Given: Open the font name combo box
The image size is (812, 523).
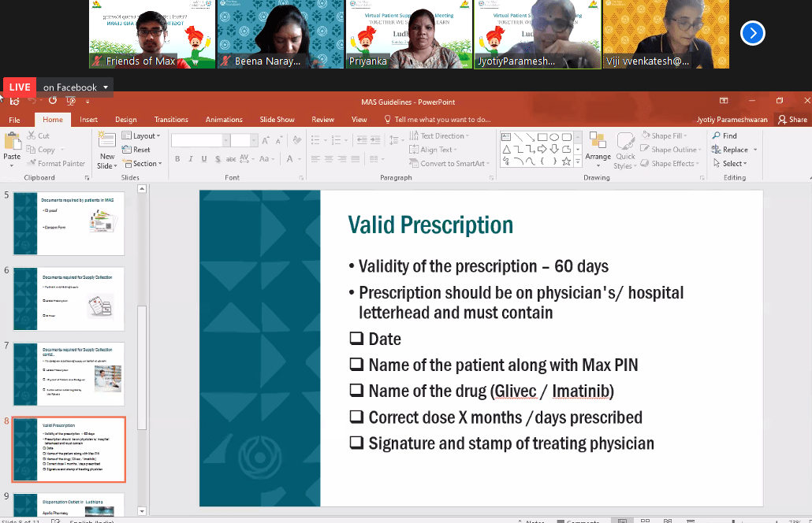Looking at the screenshot, I should 200,140.
